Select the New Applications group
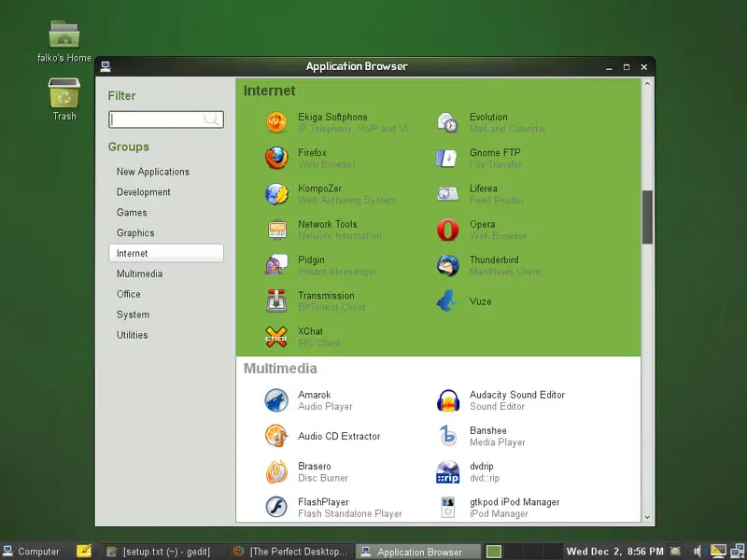This screenshot has height=560, width=747. [166, 172]
